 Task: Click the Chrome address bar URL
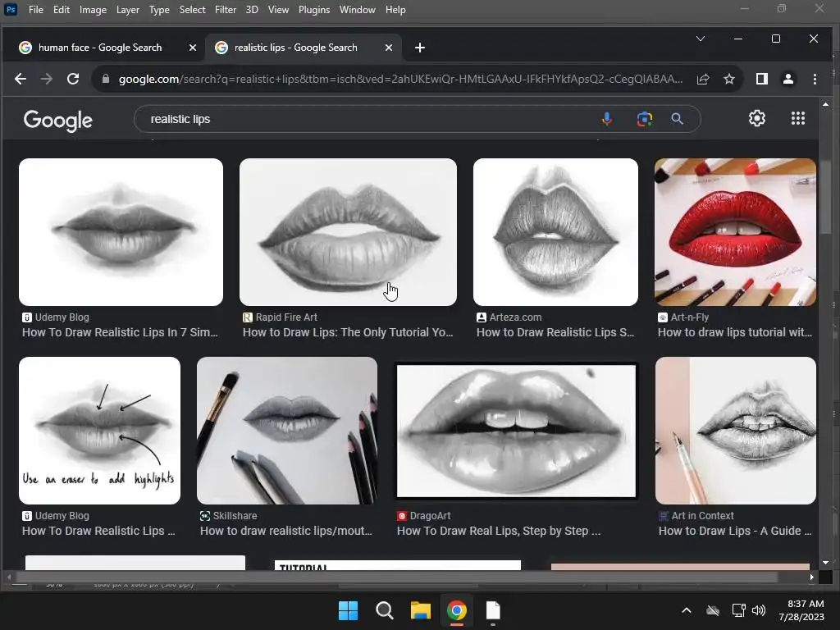click(x=400, y=79)
